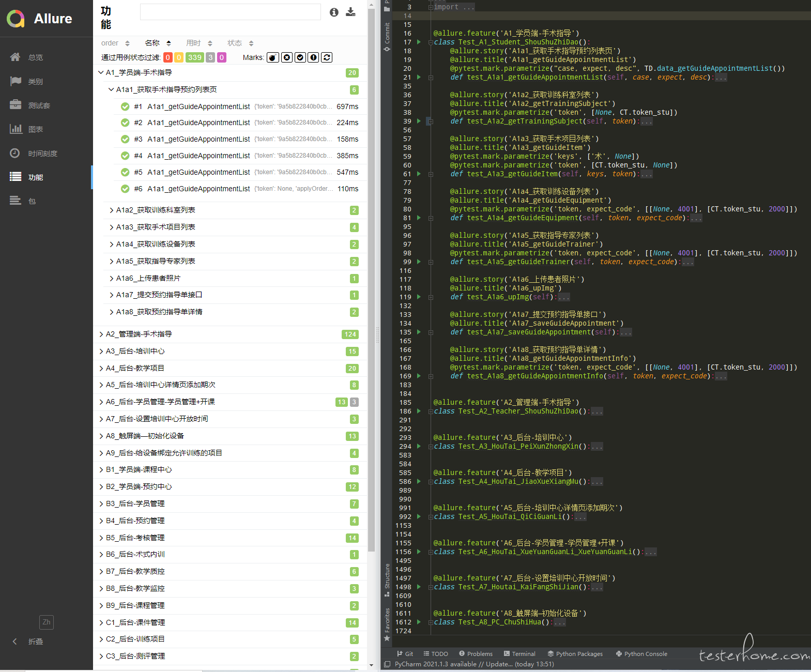The width and height of the screenshot is (811, 672).
Task: Unfold test_A1a2_getTrainingSubject method body
Action: (x=431, y=121)
